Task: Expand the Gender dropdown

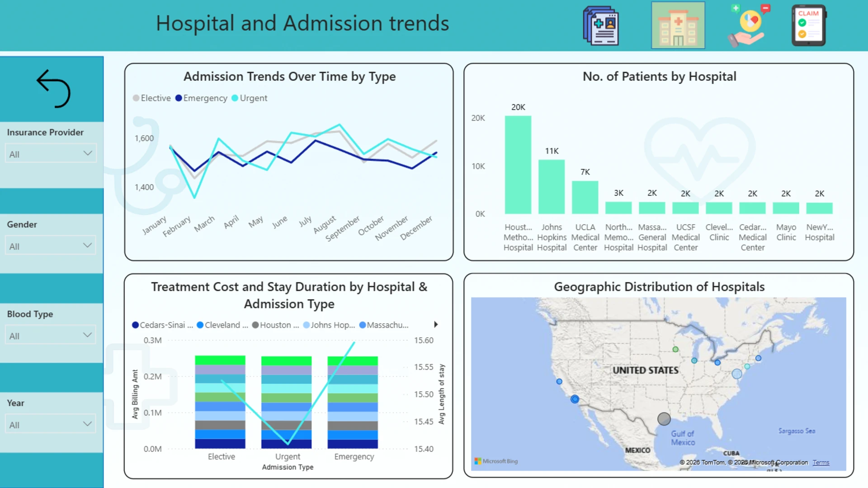Action: pos(51,246)
